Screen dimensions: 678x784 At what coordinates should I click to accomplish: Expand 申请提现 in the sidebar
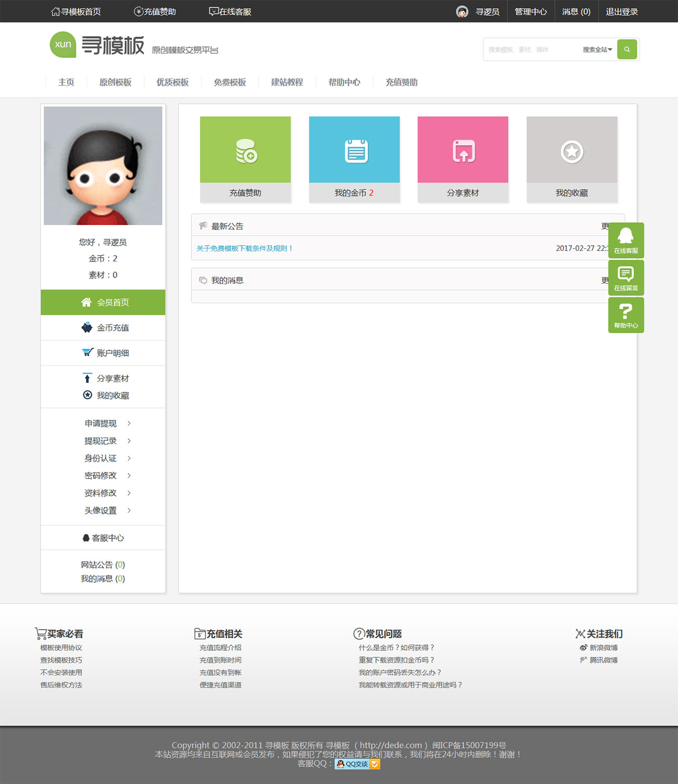coord(107,424)
